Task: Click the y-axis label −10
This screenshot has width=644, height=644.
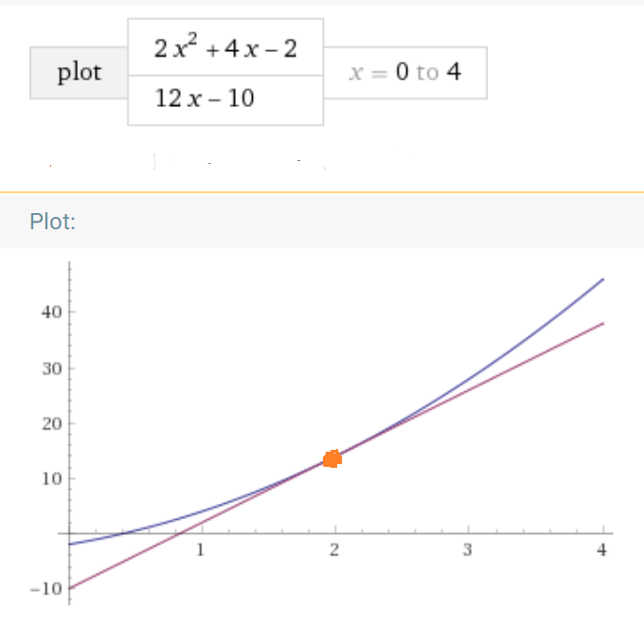Action: [x=46, y=589]
